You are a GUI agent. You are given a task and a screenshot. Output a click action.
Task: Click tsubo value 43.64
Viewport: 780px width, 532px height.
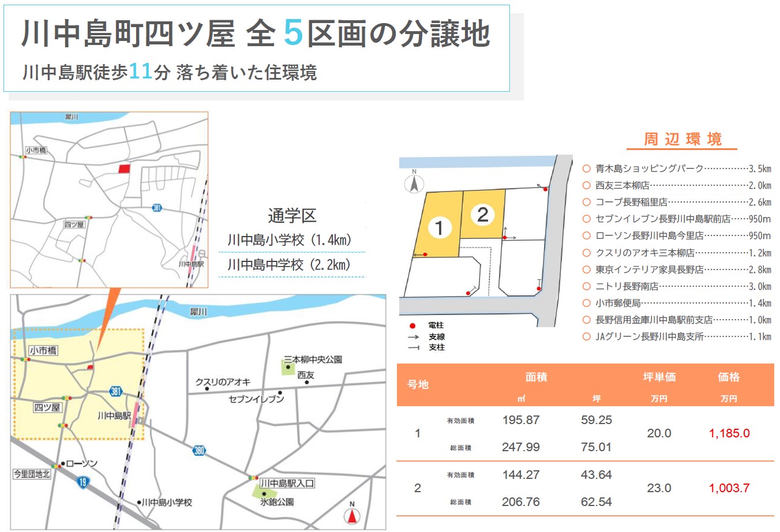point(597,475)
